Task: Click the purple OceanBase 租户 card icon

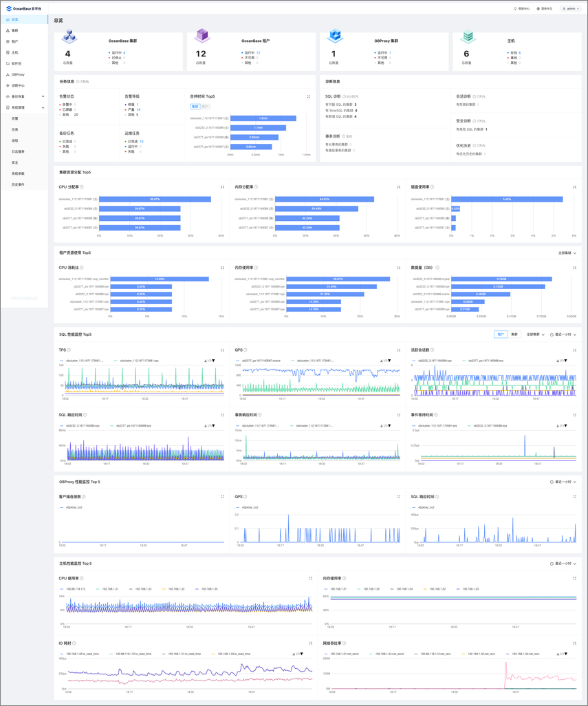Action: tap(202, 36)
